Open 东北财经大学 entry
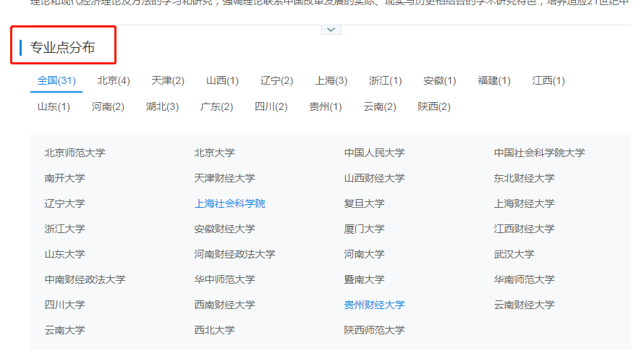Screen dimensions: 644x359 (524, 178)
